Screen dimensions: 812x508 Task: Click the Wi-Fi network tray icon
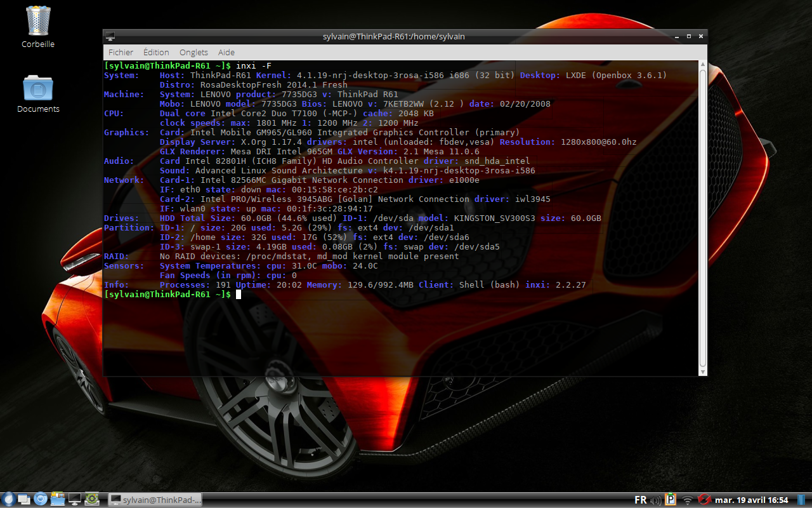point(687,500)
